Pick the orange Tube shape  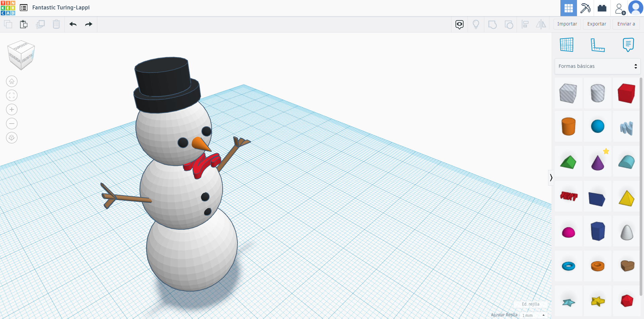pyautogui.click(x=597, y=266)
